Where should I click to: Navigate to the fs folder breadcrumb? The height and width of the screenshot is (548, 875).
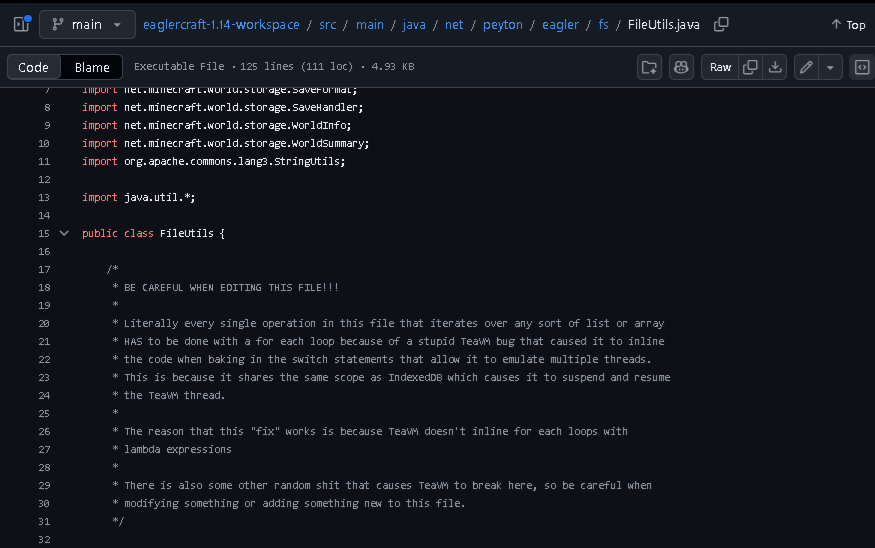603,25
